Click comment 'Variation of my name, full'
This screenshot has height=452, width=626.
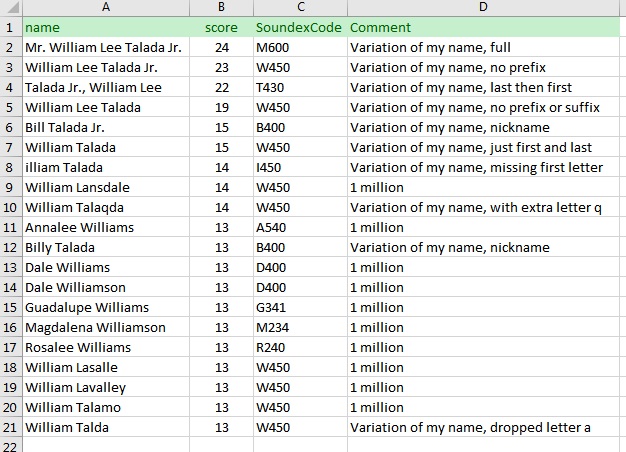(x=485, y=48)
